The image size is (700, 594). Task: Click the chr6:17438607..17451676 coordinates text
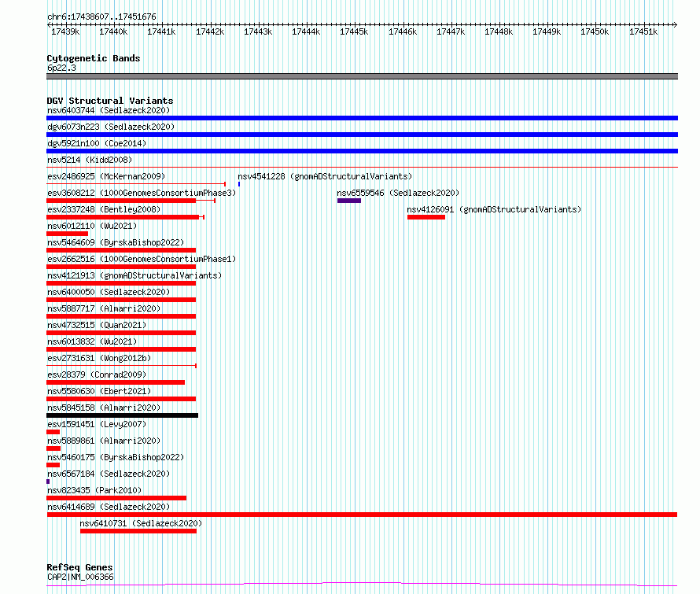coord(101,17)
